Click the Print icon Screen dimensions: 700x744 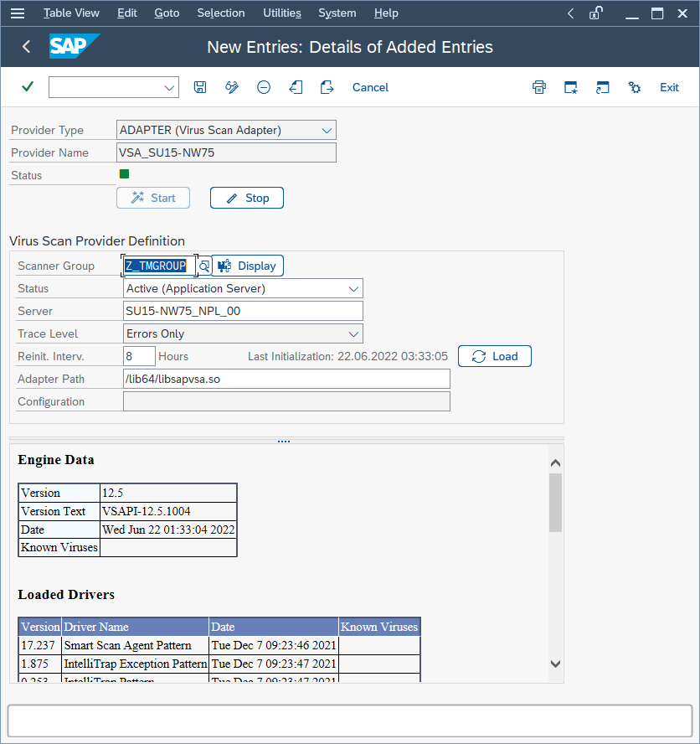click(538, 87)
